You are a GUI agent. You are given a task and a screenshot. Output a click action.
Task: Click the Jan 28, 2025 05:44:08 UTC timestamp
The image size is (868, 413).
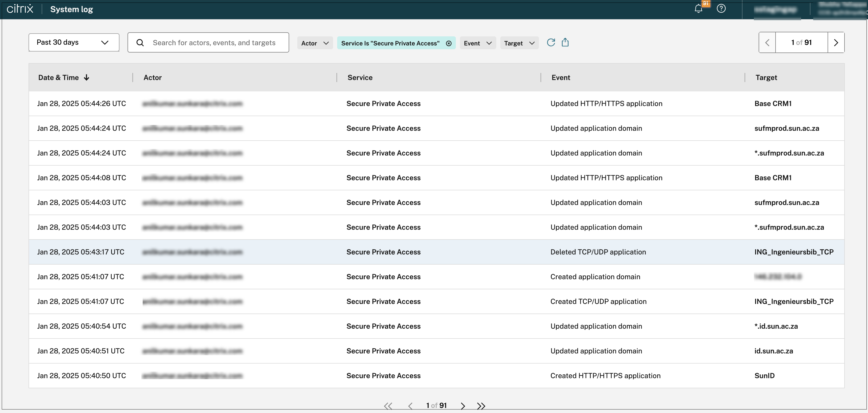tap(82, 178)
